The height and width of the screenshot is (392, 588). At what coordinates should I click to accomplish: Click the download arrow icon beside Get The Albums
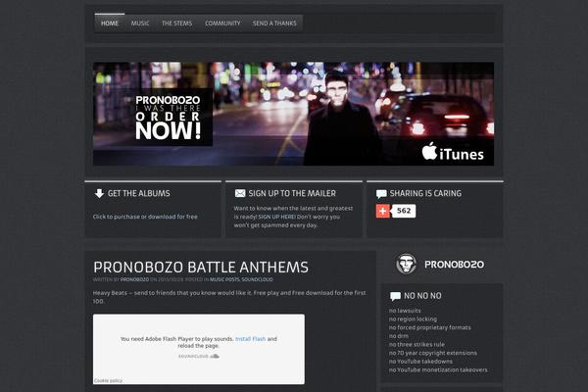[99, 194]
